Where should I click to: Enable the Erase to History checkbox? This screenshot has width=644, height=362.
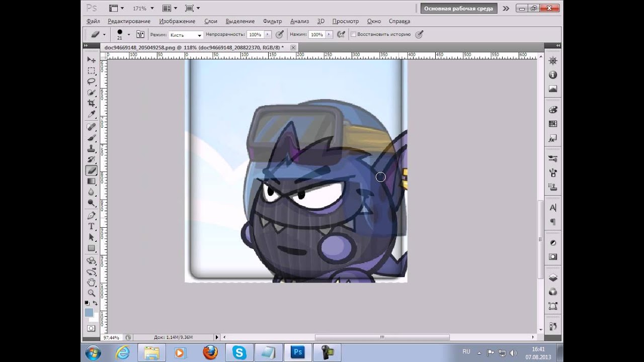tap(353, 35)
